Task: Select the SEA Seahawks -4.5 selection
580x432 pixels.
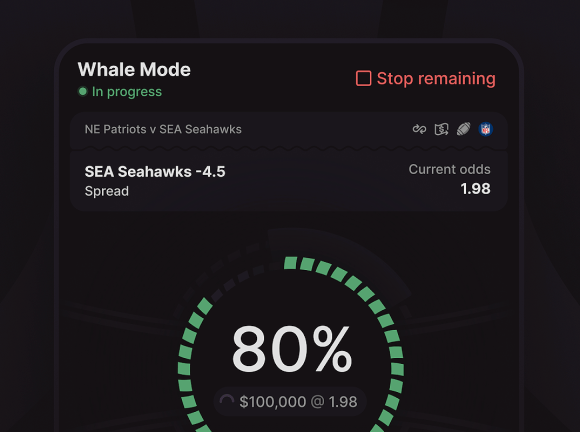Action: pos(155,172)
